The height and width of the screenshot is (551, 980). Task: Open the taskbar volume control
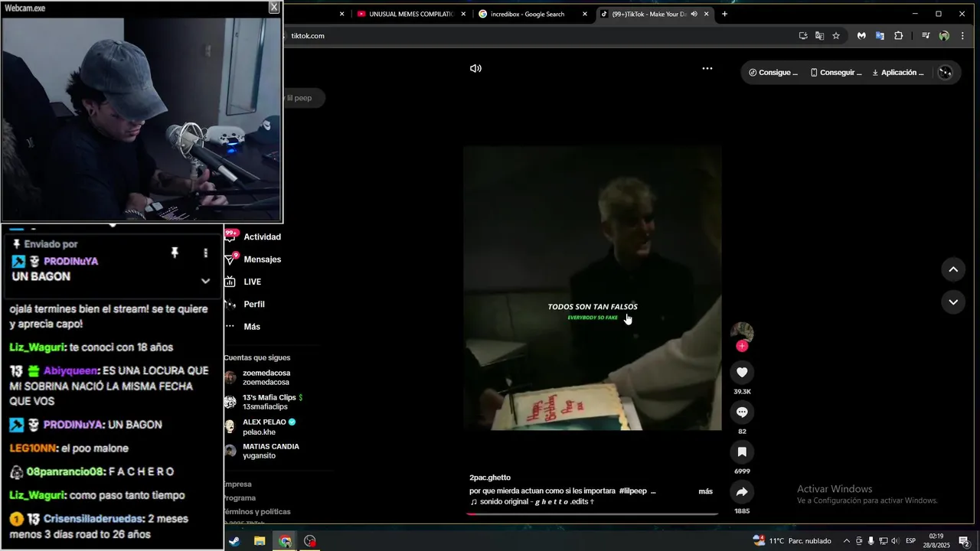(x=895, y=541)
